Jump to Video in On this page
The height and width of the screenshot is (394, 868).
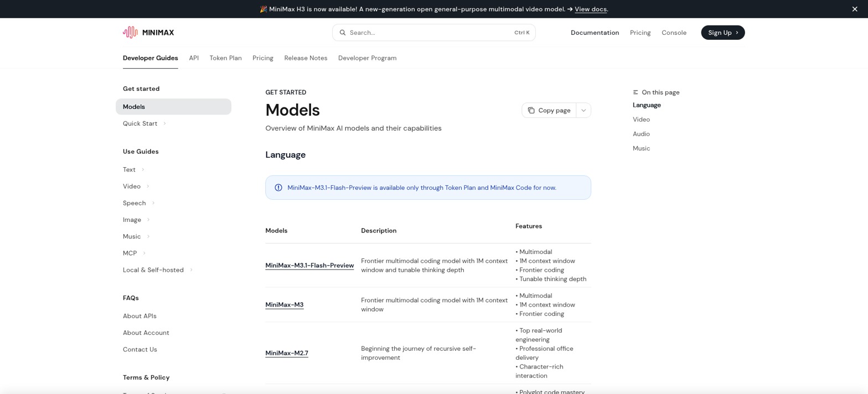click(x=641, y=120)
